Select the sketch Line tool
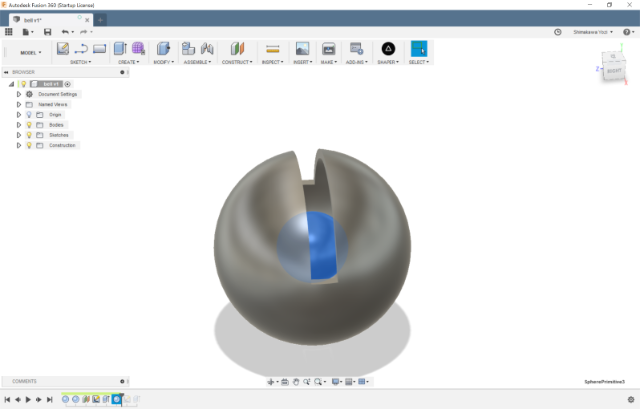 [81, 49]
